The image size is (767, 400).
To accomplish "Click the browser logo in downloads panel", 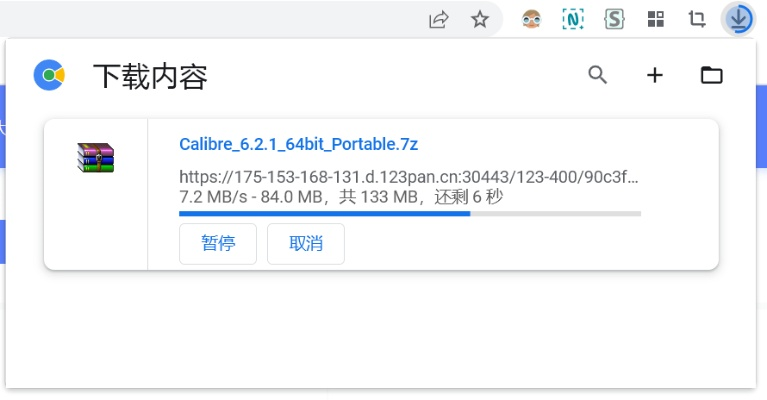I will pyautogui.click(x=49, y=75).
